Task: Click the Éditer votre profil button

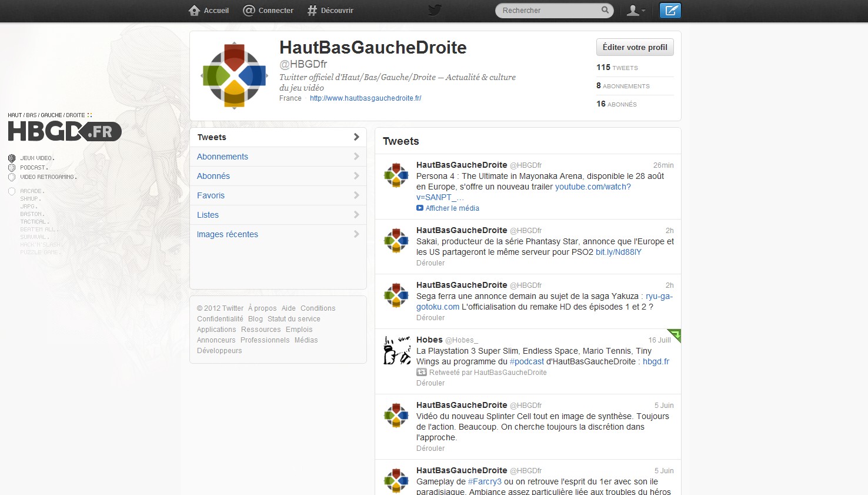Action: (635, 47)
